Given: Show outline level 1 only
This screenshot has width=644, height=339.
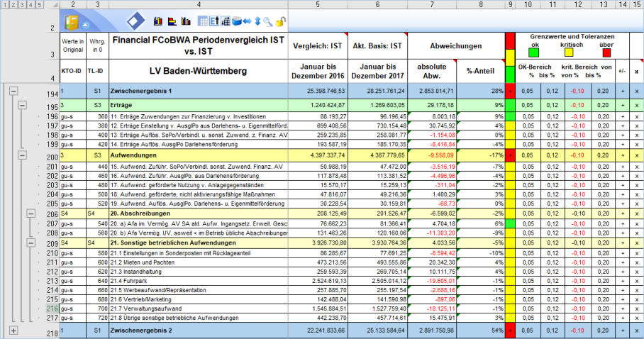Looking at the screenshot, I should (5, 4).
